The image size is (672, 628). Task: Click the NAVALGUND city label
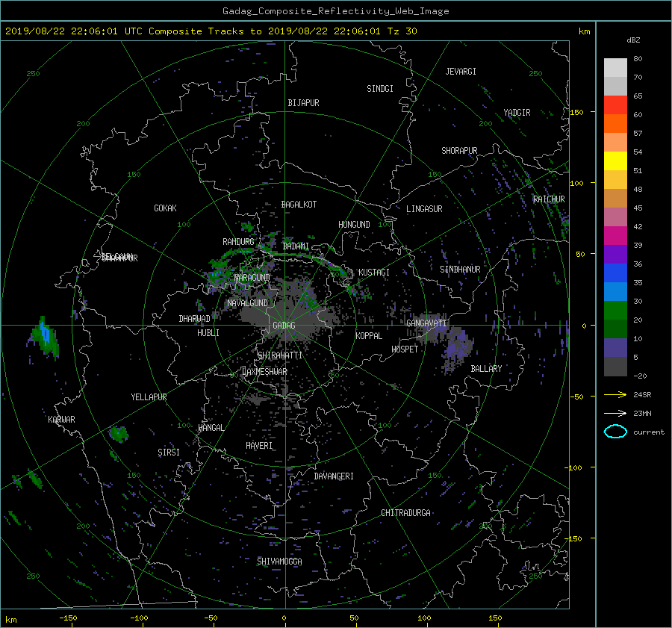[x=247, y=303]
